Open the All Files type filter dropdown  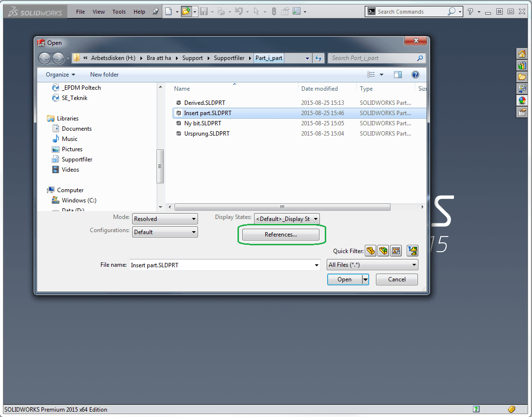pos(414,265)
